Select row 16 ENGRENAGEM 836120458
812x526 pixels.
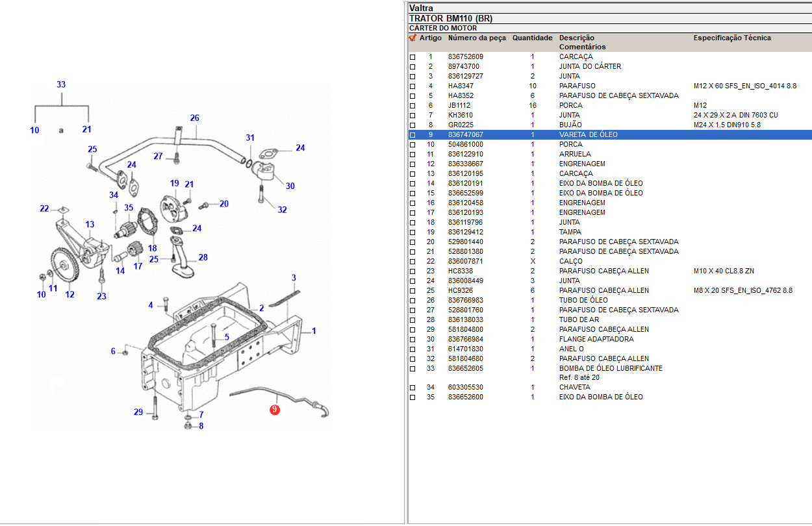point(609,203)
